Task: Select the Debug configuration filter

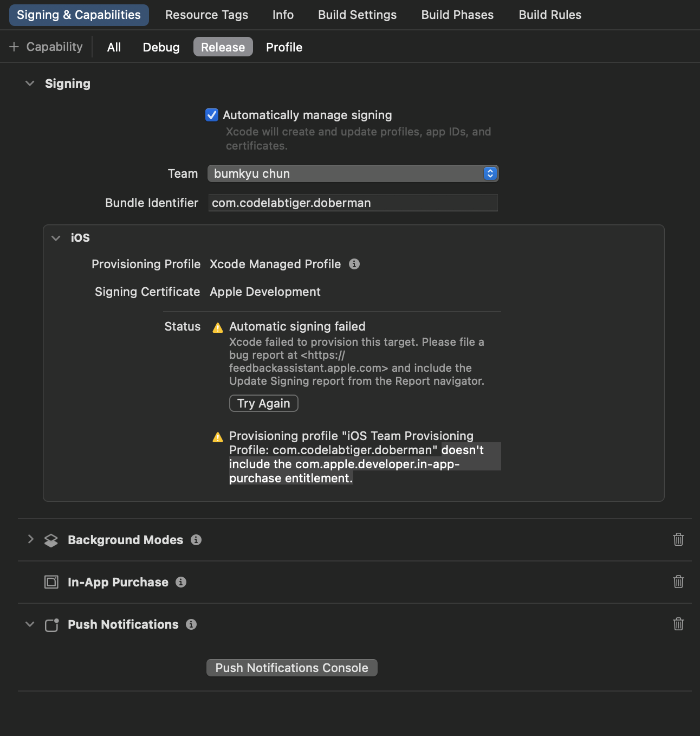Action: (x=161, y=47)
